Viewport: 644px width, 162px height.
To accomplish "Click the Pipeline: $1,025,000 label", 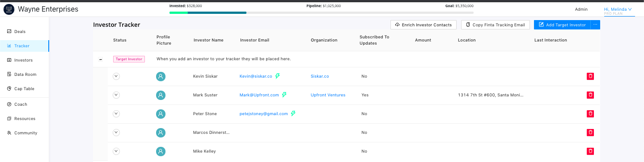I will [324, 6].
